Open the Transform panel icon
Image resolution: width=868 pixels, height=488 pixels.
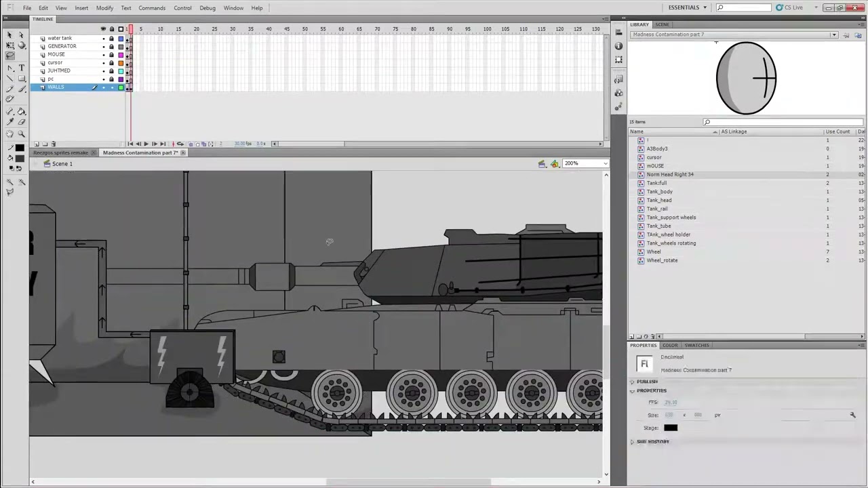point(618,60)
